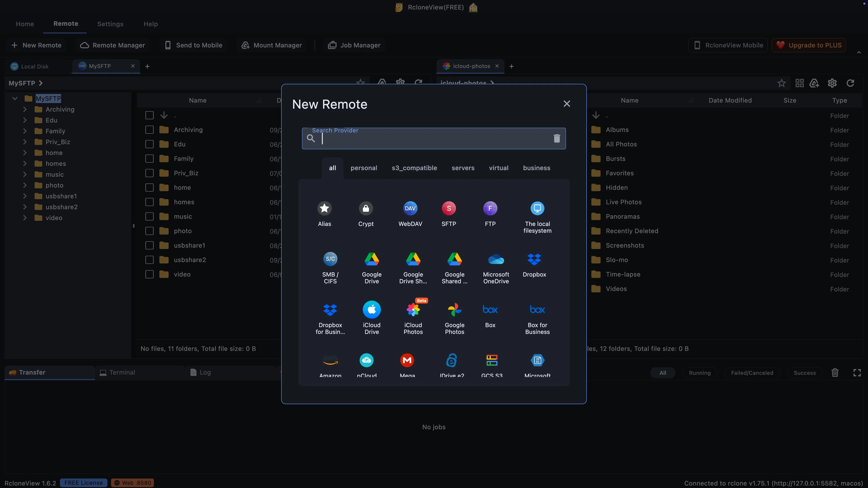Tick the Priv_Biz folder checkbox
This screenshot has width=868, height=488.
[149, 174]
